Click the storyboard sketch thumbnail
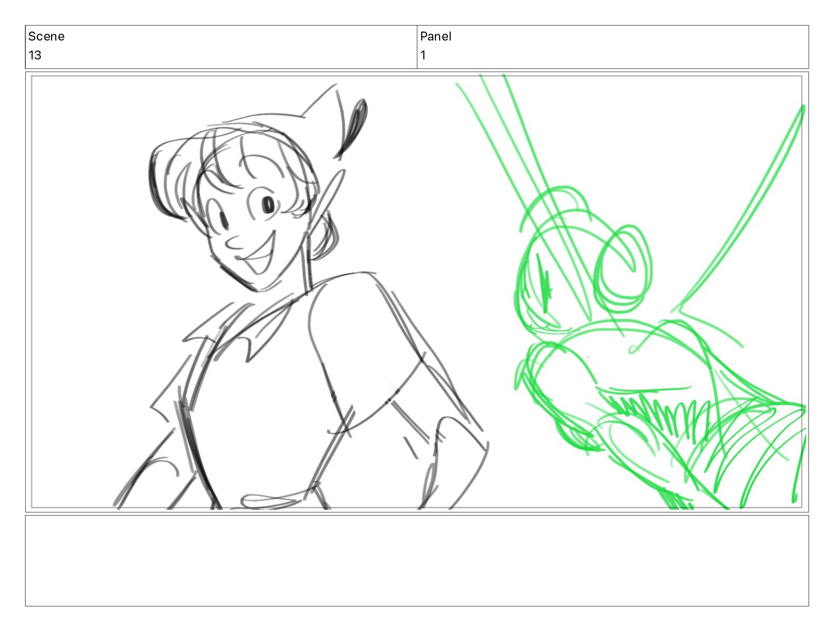 pyautogui.click(x=416, y=292)
